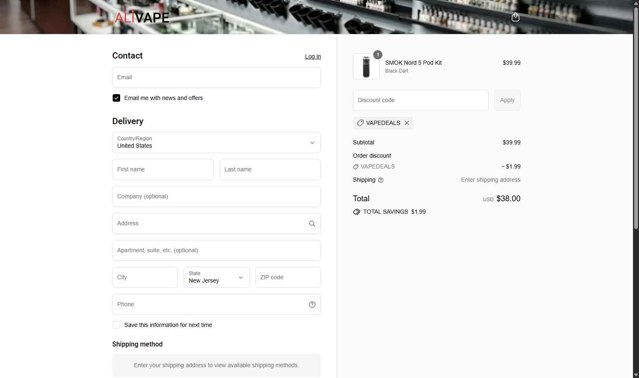Focus the Email input field
This screenshot has height=378, width=639.
(216, 77)
